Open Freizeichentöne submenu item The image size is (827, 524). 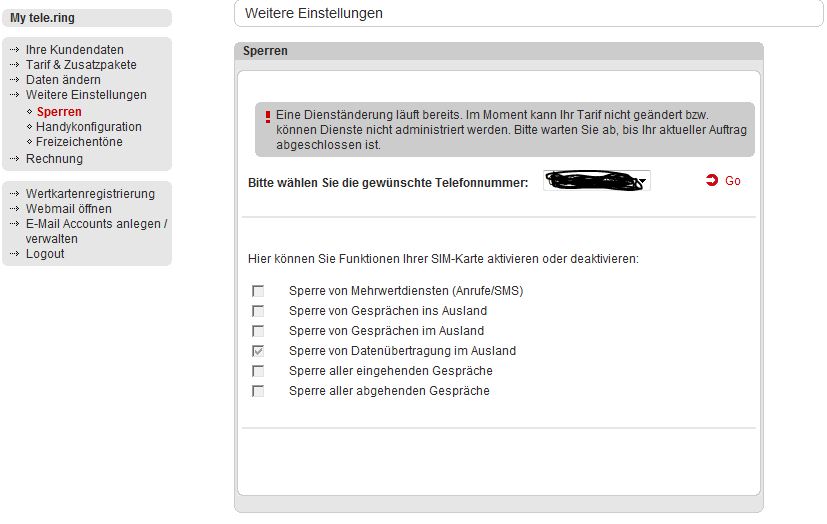(79, 142)
